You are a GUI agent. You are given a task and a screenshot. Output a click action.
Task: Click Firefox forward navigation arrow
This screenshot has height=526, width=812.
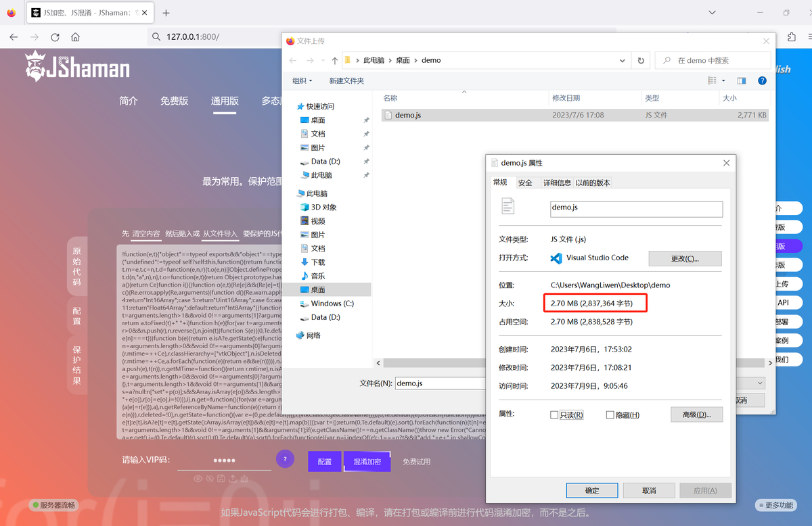[34, 37]
